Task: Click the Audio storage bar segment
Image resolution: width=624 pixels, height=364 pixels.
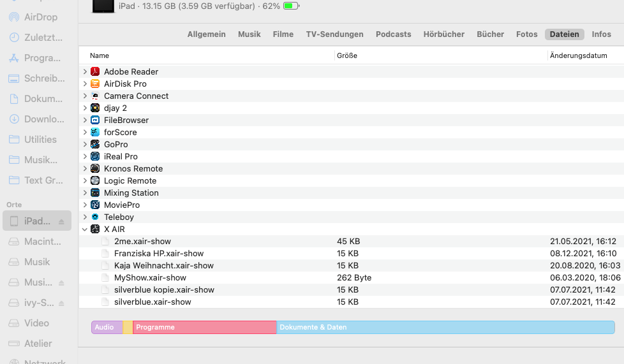Action: coord(107,328)
